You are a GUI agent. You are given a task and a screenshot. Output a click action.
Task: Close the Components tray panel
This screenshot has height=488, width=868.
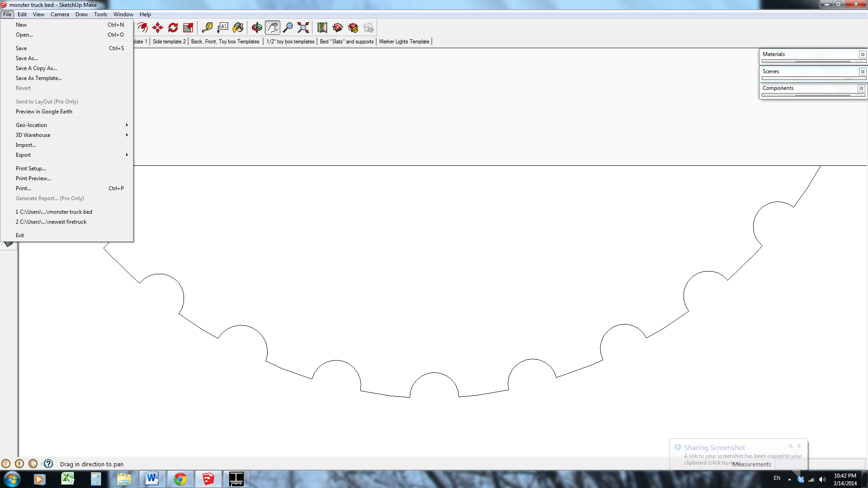point(861,89)
